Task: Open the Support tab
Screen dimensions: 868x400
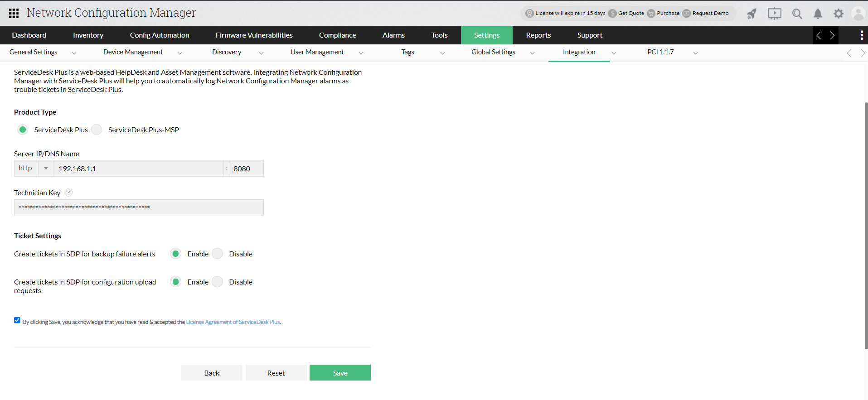Action: tap(590, 35)
